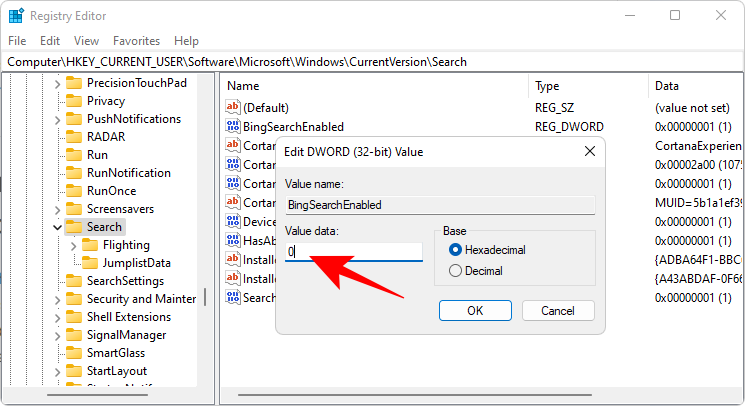Screen dimensions: 745x406
Task: Confirm the DWORD edit with OK
Action: pos(475,310)
